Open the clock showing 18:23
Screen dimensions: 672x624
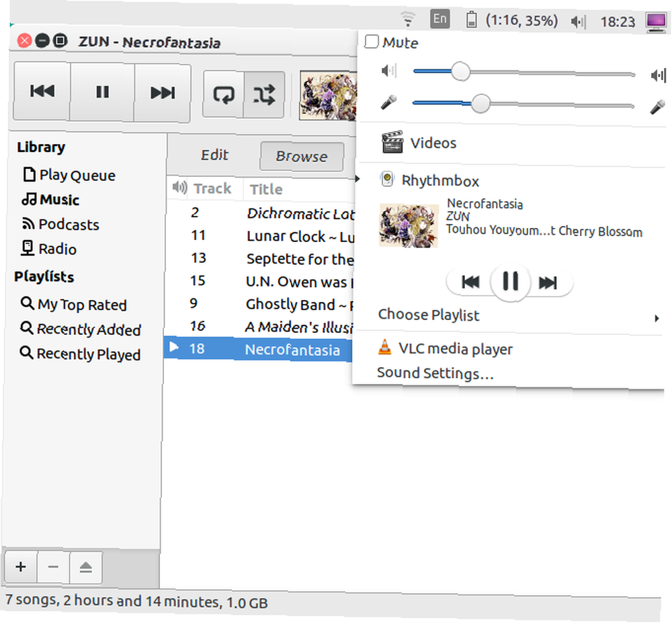point(618,22)
